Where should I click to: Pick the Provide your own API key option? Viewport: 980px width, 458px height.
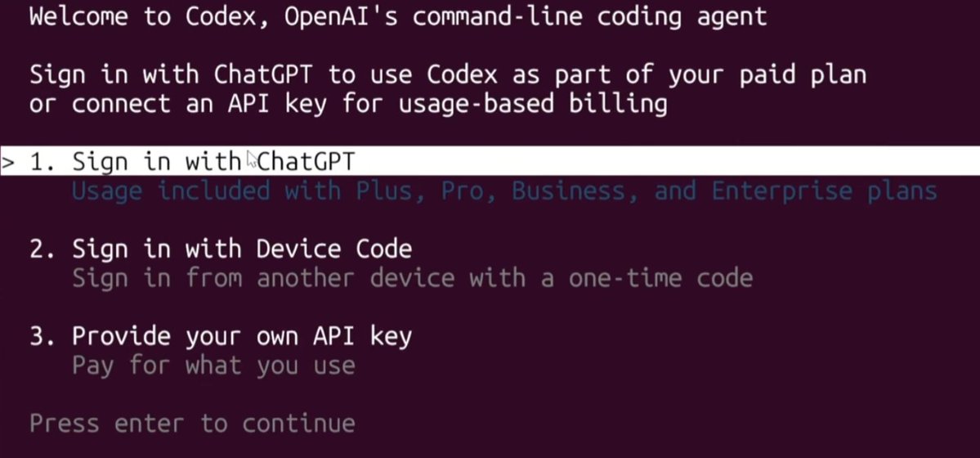pos(242,337)
